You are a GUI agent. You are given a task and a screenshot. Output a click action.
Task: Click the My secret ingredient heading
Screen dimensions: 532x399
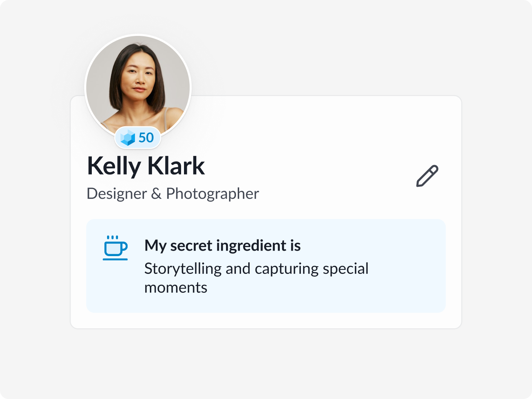click(222, 246)
